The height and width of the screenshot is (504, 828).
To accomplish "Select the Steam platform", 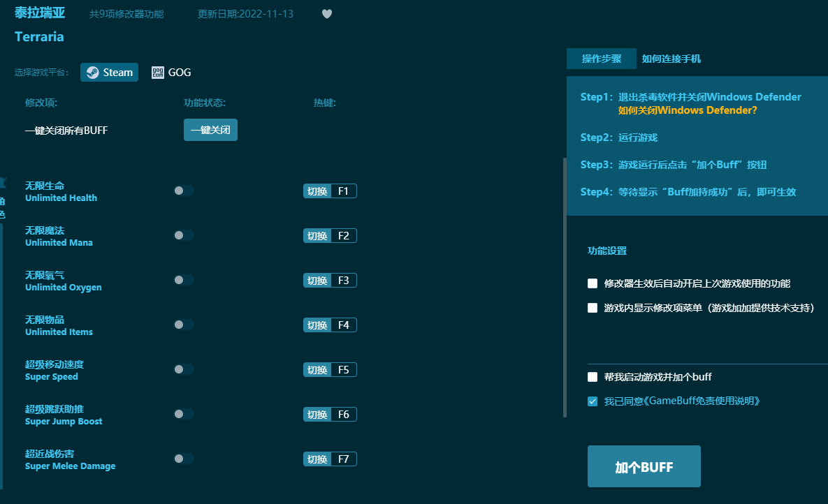I will (x=109, y=73).
